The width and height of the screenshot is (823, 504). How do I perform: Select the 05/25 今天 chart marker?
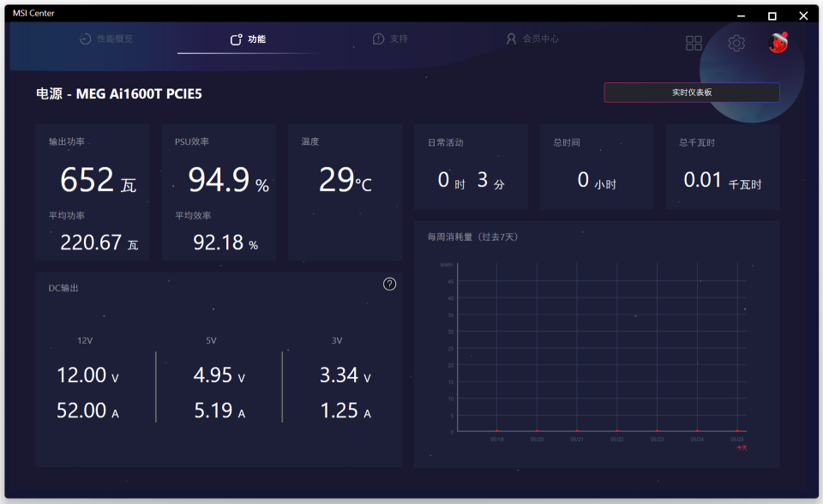737,431
